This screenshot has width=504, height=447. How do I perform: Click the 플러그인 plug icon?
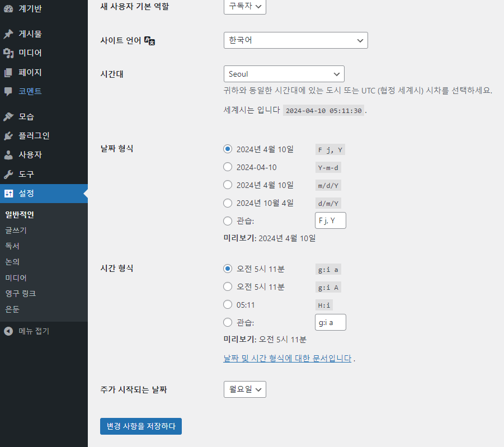pos(8,136)
